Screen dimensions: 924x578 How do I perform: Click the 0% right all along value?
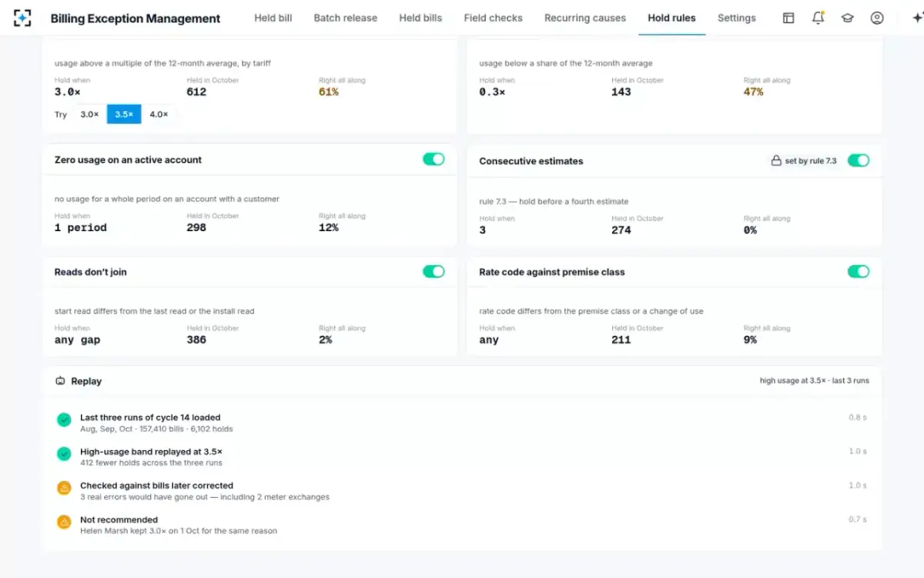[751, 230]
